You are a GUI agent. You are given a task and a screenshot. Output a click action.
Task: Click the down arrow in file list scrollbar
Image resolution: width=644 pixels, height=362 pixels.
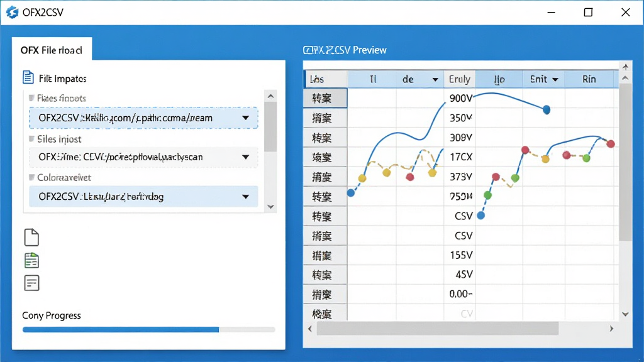(x=270, y=206)
